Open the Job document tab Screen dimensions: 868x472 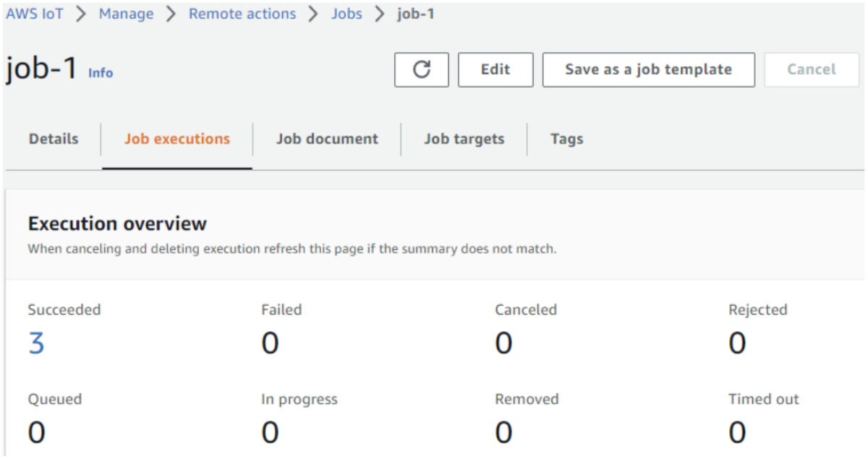327,139
